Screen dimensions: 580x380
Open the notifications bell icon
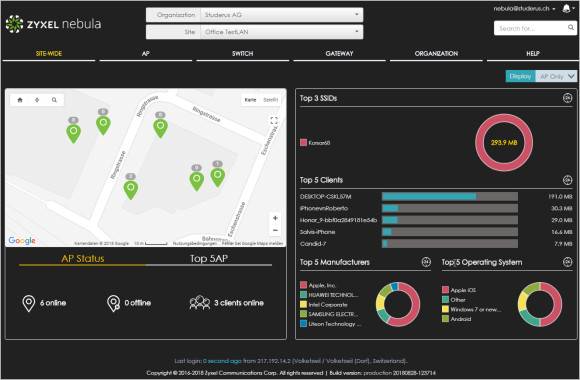point(566,9)
